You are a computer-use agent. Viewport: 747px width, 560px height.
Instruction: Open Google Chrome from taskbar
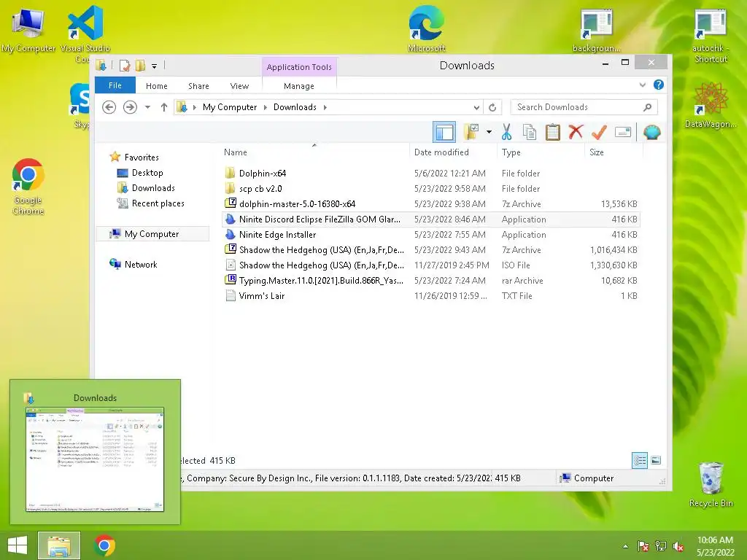click(104, 545)
